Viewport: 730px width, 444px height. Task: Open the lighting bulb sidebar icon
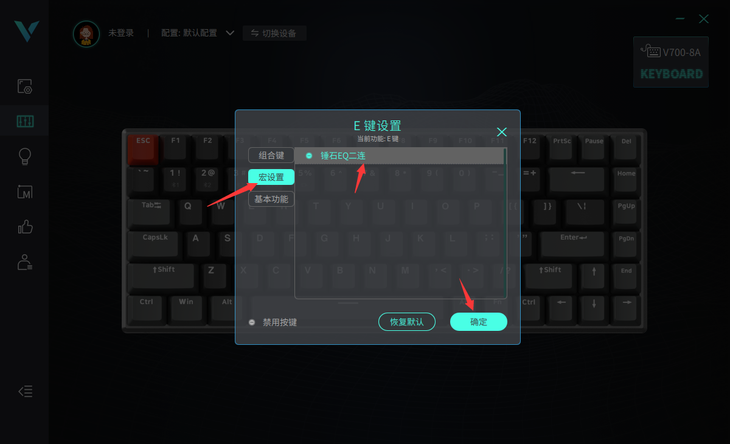click(x=25, y=157)
